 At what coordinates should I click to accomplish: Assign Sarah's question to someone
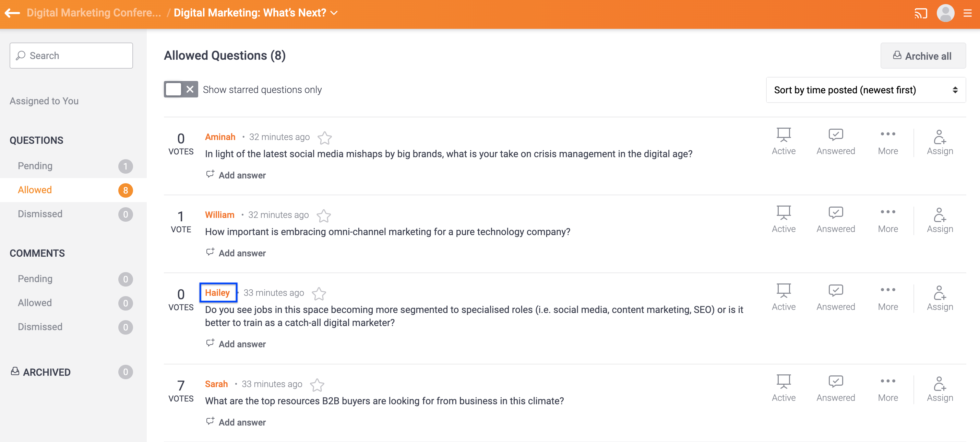tap(939, 388)
